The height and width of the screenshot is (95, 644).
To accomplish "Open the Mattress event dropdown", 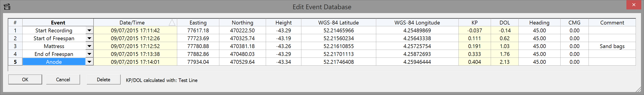I will 89,46.
